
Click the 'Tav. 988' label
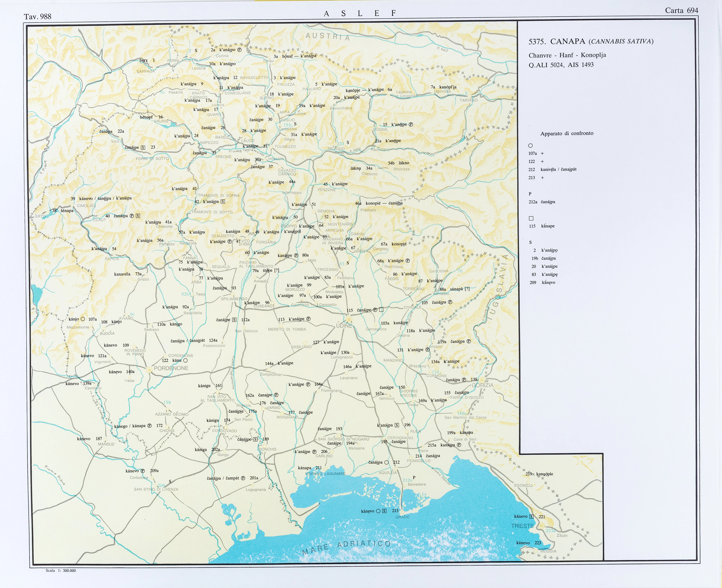[x=38, y=17]
